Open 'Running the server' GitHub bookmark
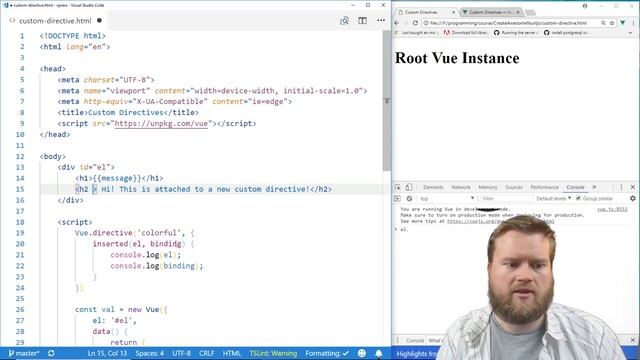The image size is (640, 360). pos(516,33)
